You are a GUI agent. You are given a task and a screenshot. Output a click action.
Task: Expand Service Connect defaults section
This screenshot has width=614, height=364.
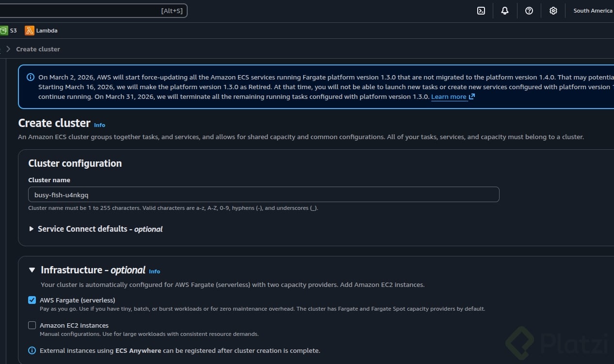[x=32, y=229]
